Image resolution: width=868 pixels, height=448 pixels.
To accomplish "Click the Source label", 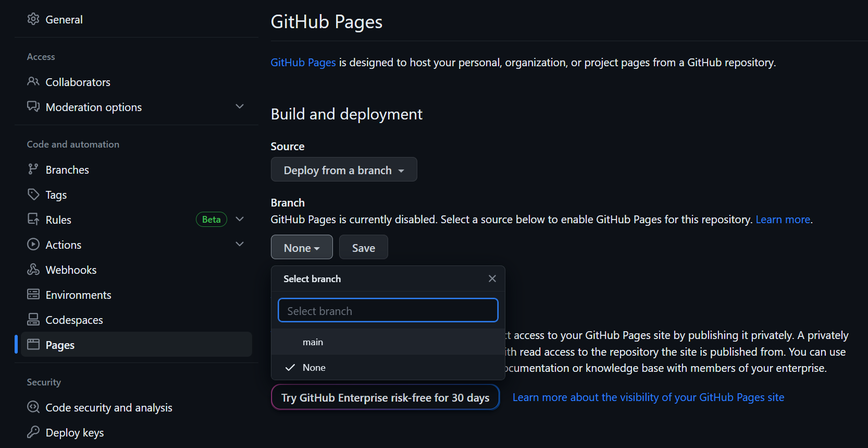I will [x=288, y=147].
